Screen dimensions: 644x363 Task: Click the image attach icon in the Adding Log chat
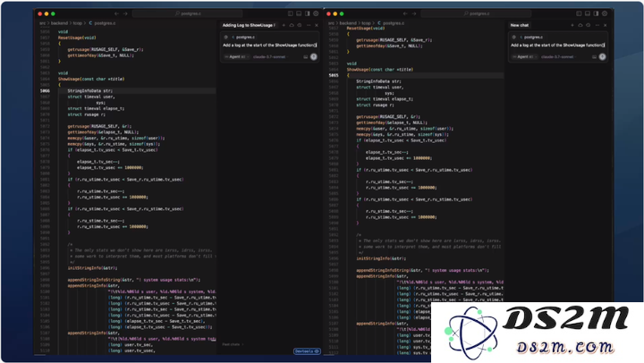(x=306, y=56)
